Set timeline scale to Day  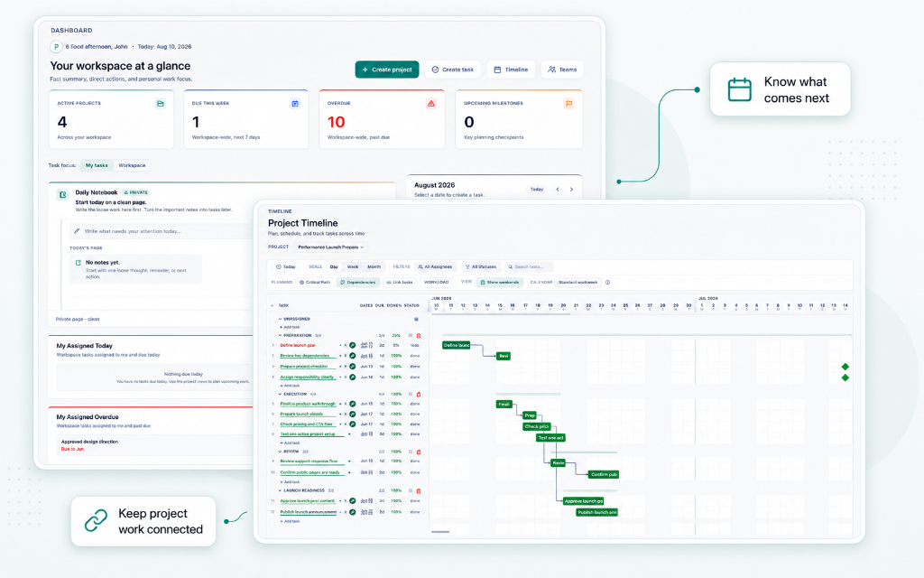pos(334,266)
